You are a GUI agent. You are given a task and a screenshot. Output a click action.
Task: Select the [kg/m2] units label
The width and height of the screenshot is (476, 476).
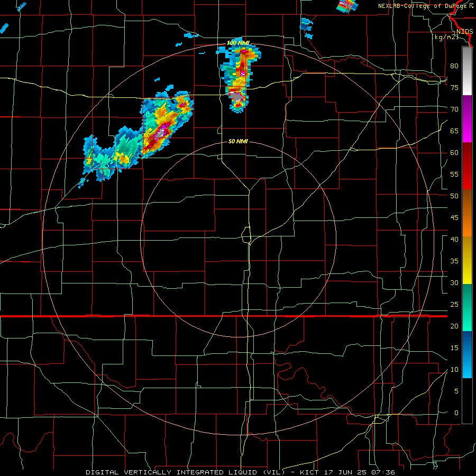(x=445, y=37)
